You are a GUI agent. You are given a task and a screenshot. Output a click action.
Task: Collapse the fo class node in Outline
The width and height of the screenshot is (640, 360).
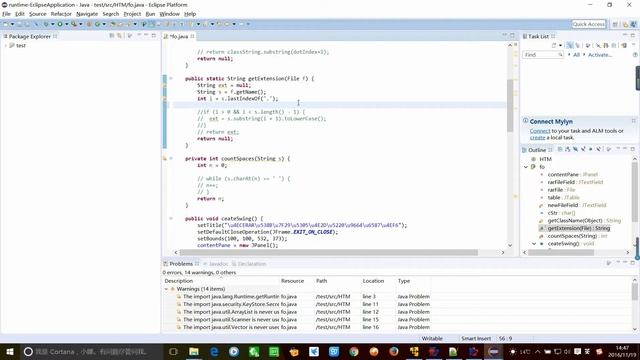(526, 167)
